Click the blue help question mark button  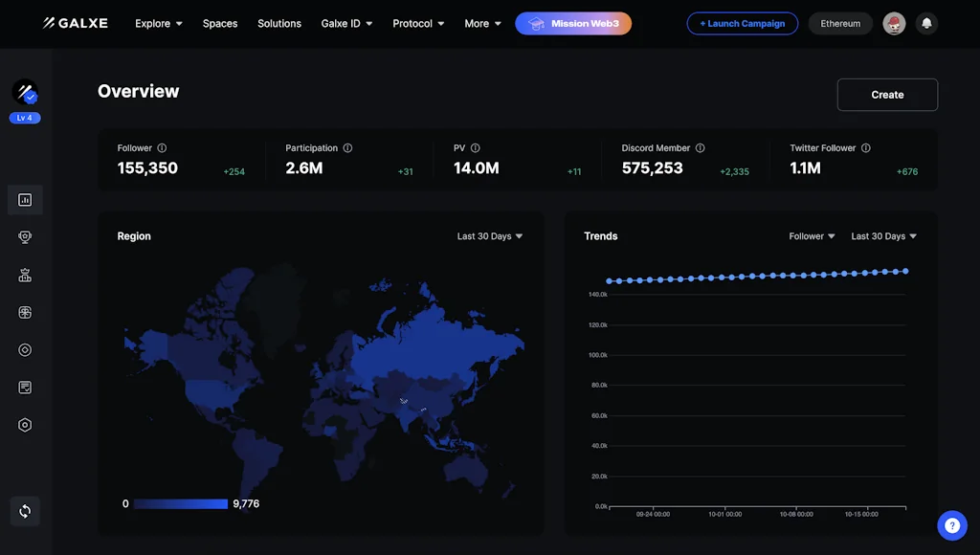(x=951, y=524)
